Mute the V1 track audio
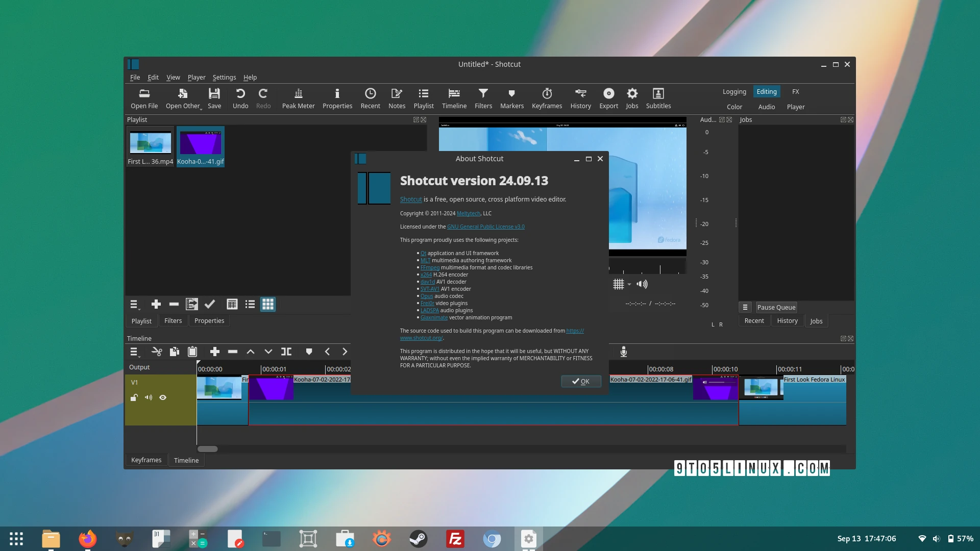 click(149, 397)
